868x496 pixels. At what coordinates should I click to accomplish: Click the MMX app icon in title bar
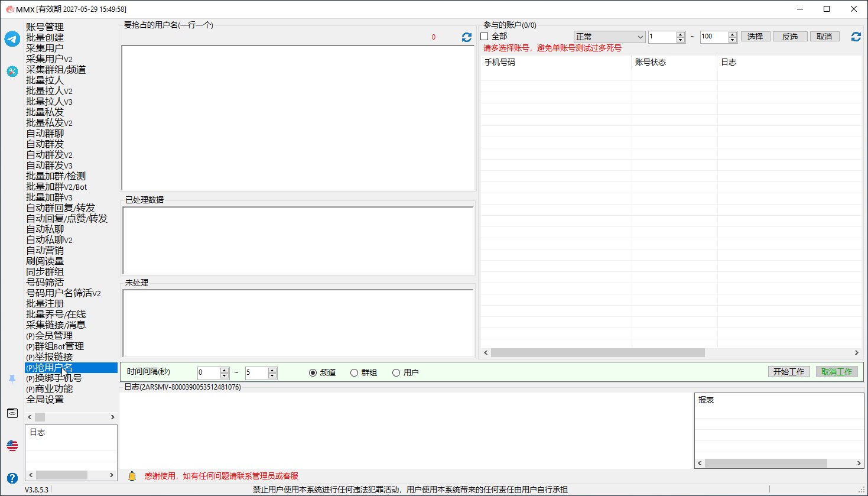coord(9,9)
